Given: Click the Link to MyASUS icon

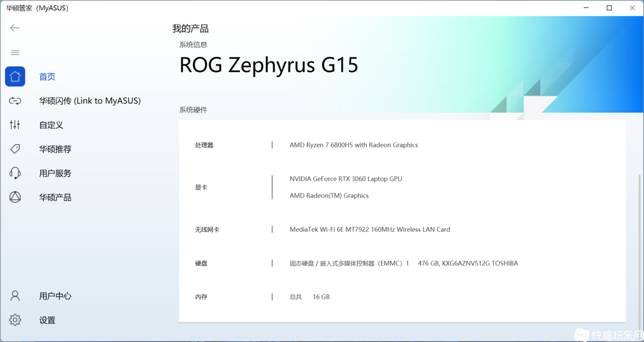Looking at the screenshot, I should click(15, 100).
